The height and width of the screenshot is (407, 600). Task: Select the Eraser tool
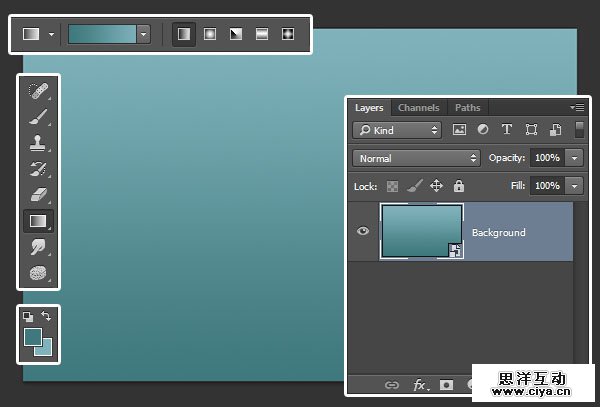pos(39,195)
